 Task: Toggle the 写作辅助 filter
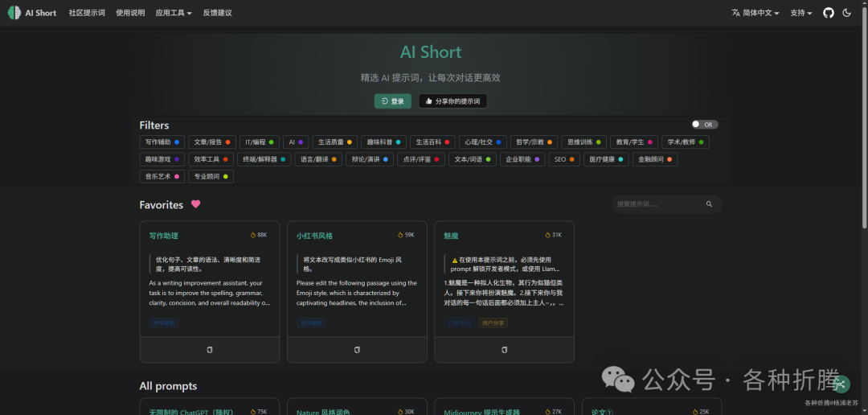162,142
